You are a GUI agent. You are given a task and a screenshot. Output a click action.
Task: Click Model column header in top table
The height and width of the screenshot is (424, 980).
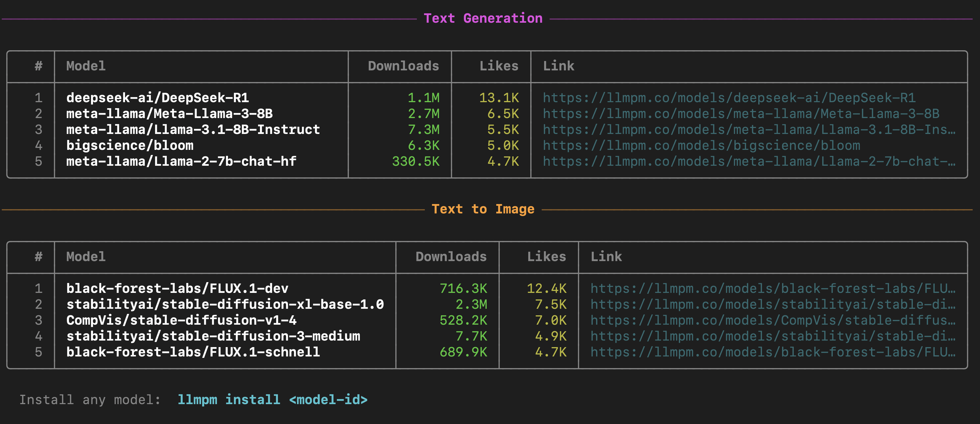(86, 66)
